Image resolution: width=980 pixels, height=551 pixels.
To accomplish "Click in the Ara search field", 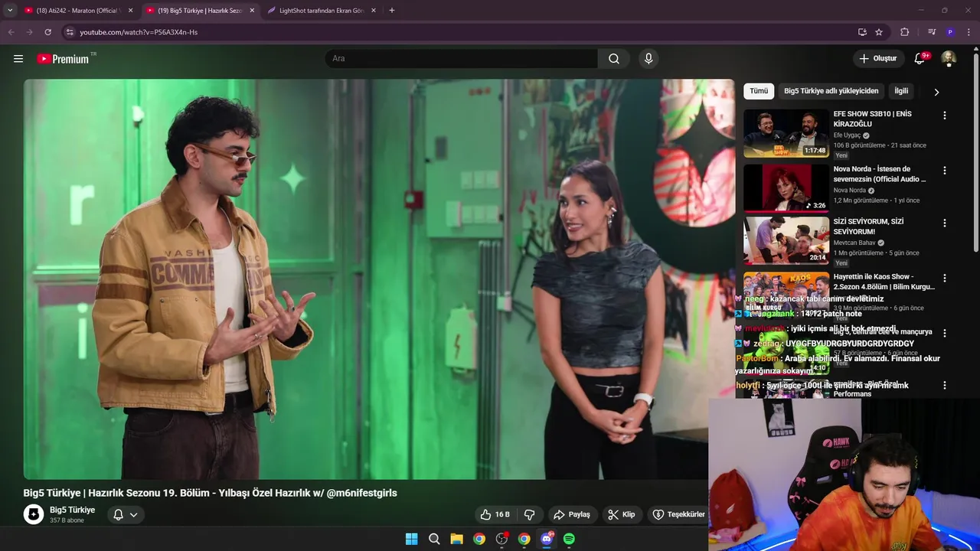I will coord(461,59).
